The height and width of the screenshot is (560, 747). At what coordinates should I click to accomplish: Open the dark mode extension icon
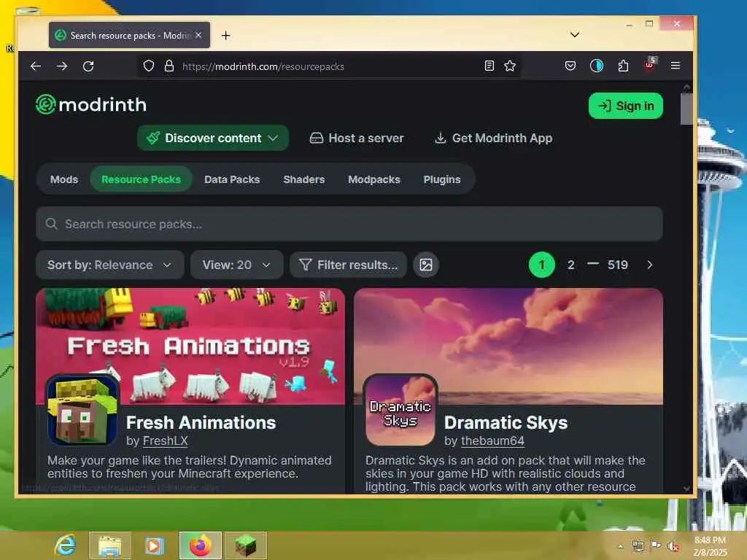tap(597, 66)
